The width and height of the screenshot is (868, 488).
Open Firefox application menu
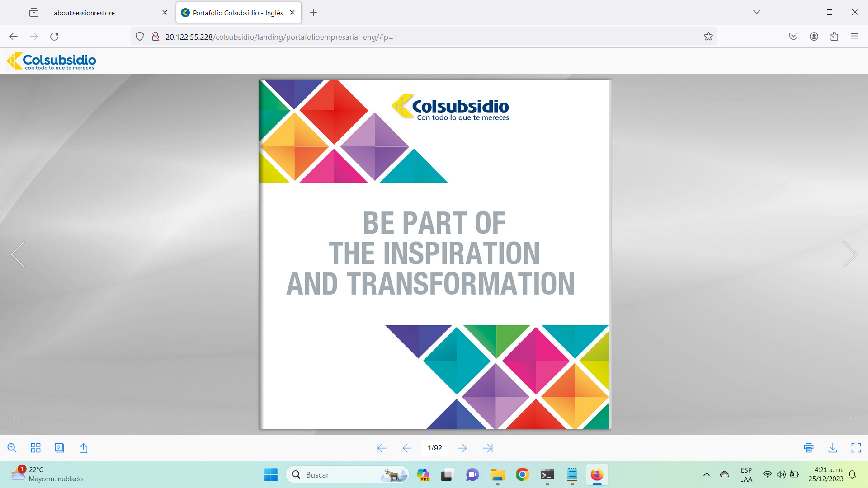(854, 37)
